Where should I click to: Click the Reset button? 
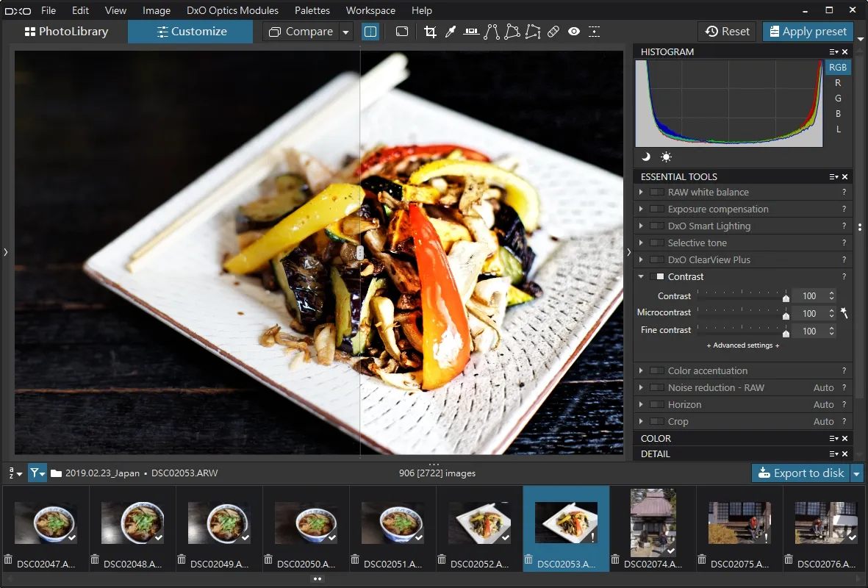pyautogui.click(x=728, y=32)
